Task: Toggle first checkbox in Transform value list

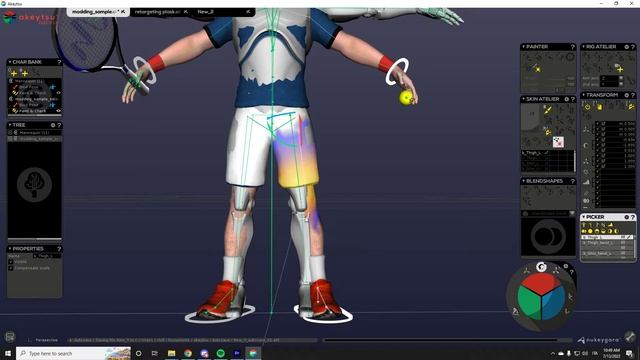Action: pyautogui.click(x=598, y=123)
